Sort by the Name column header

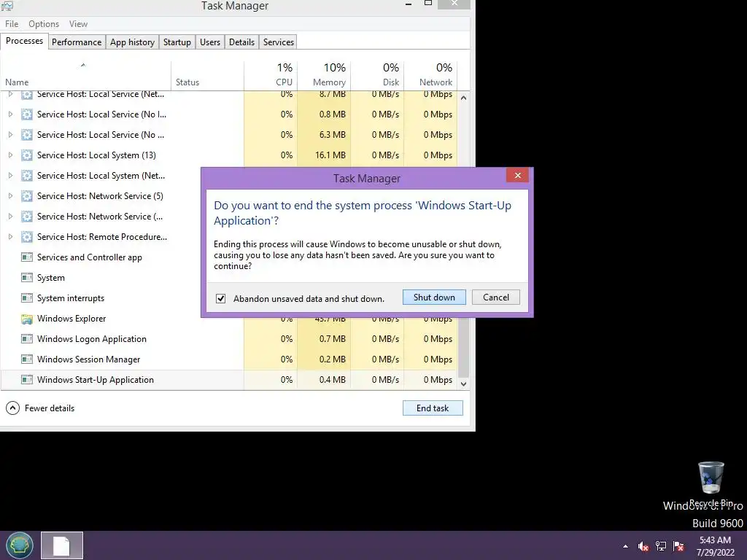pos(86,76)
